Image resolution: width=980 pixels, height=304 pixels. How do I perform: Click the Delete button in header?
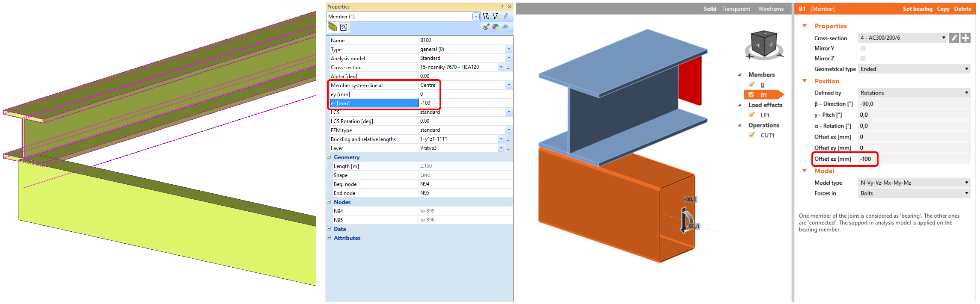(962, 9)
